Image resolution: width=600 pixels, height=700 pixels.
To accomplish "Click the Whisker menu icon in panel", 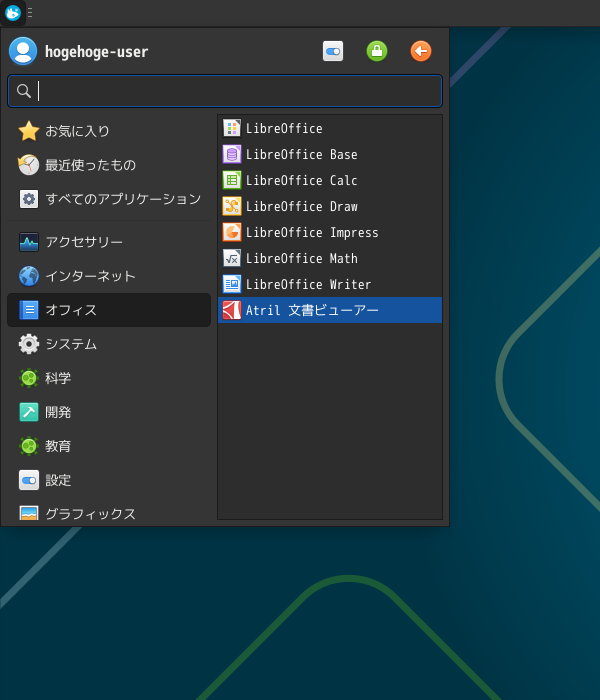I will 13,13.
